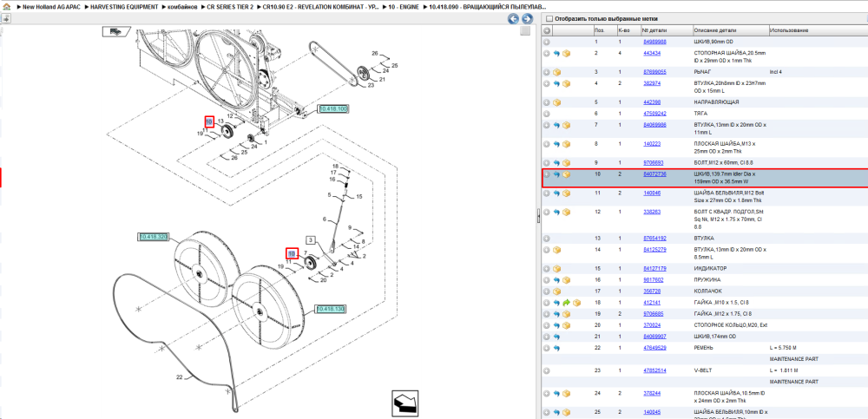868x419 pixels.
Task: Click blue arrow in СТОПОРНОЕ КОЛЬЦО row
Action: coord(557,325)
